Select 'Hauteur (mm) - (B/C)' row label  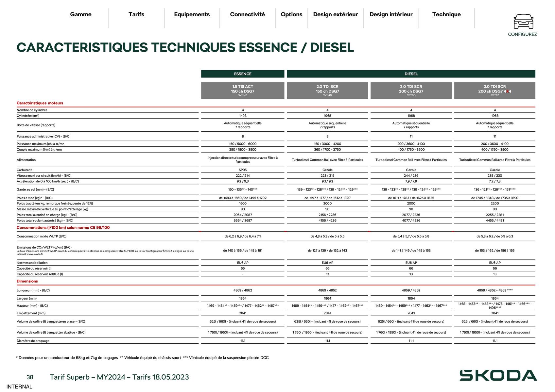pos(32,306)
